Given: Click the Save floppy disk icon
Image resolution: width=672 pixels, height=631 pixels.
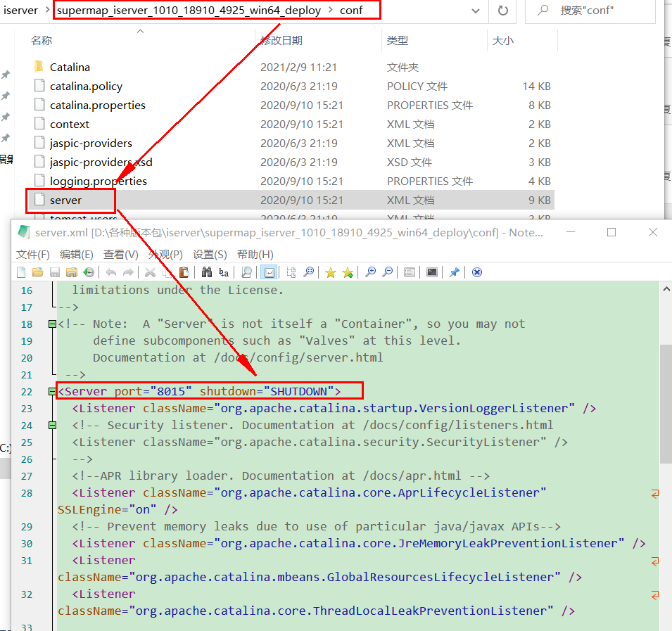Looking at the screenshot, I should pyautogui.click(x=55, y=272).
